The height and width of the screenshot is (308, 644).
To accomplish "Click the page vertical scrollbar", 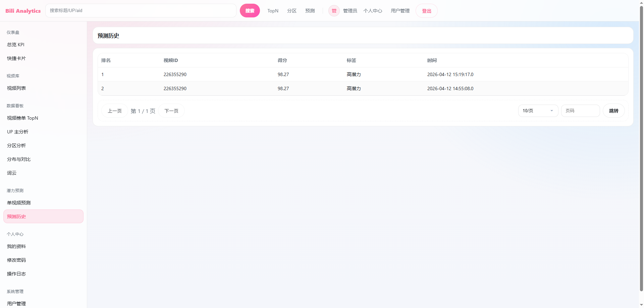I will coord(641,151).
